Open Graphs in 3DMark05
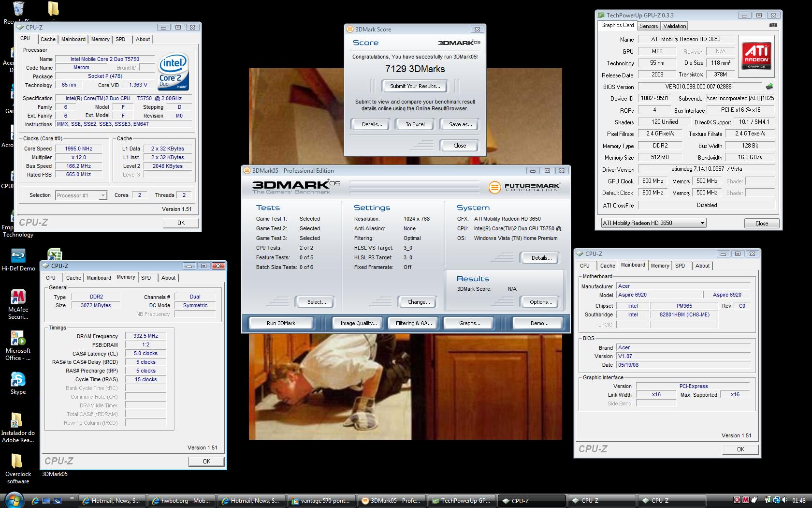The height and width of the screenshot is (508, 812). click(x=469, y=323)
